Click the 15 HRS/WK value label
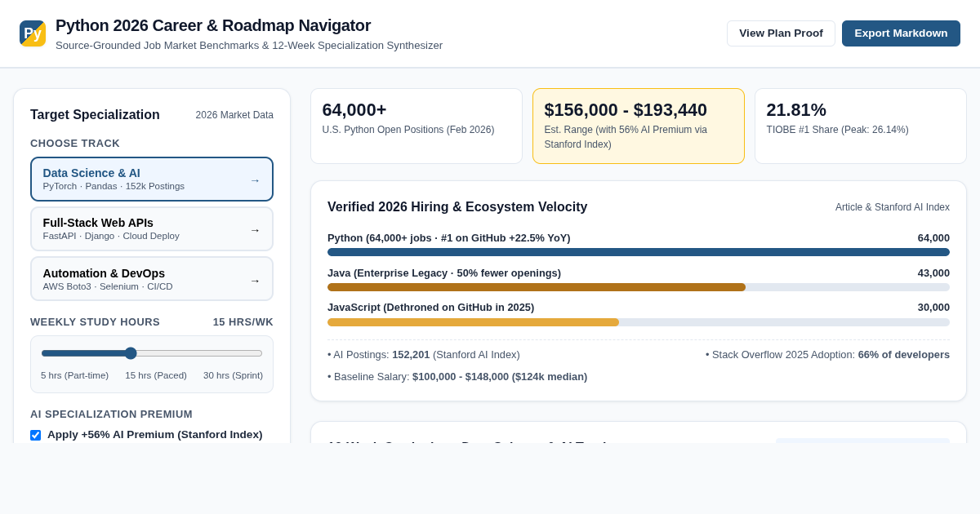The image size is (980, 514). click(x=243, y=322)
